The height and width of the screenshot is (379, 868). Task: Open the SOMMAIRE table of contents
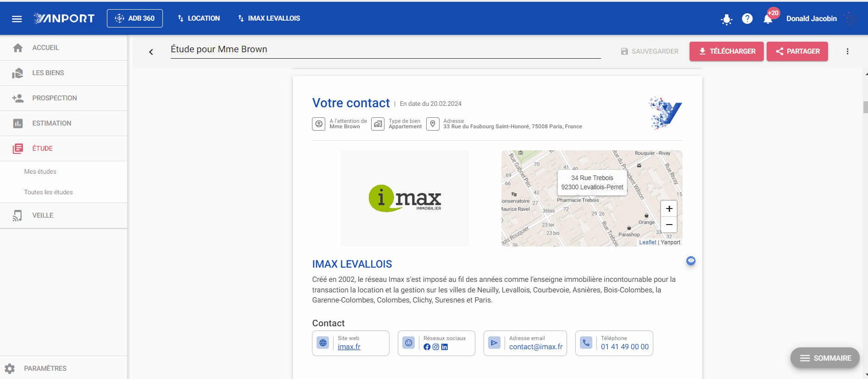click(x=825, y=358)
